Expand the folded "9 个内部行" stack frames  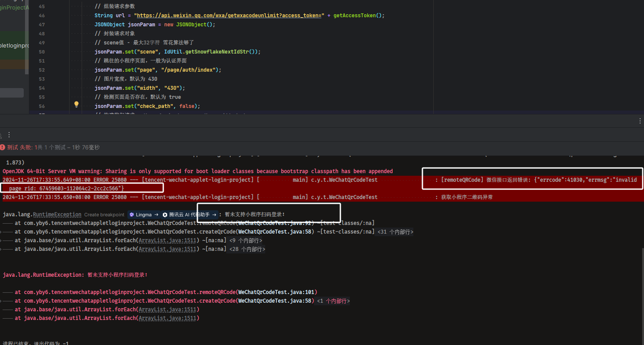pyautogui.click(x=246, y=241)
